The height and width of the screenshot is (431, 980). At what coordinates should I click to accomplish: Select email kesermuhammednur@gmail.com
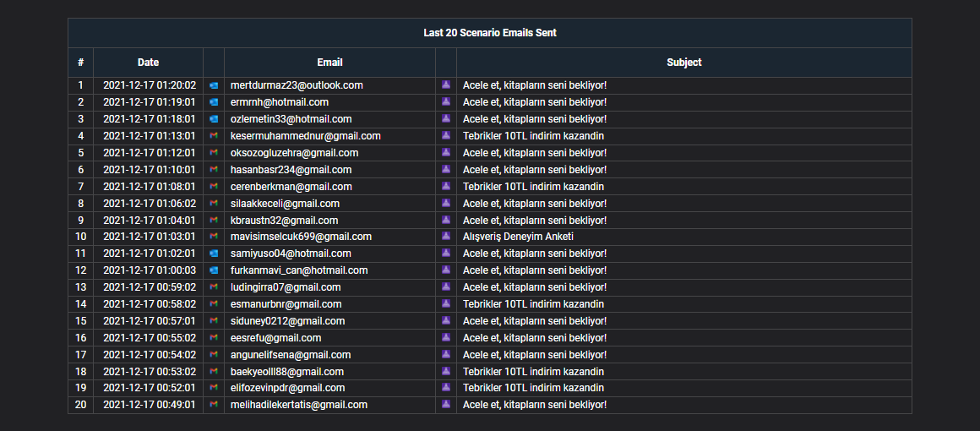306,136
